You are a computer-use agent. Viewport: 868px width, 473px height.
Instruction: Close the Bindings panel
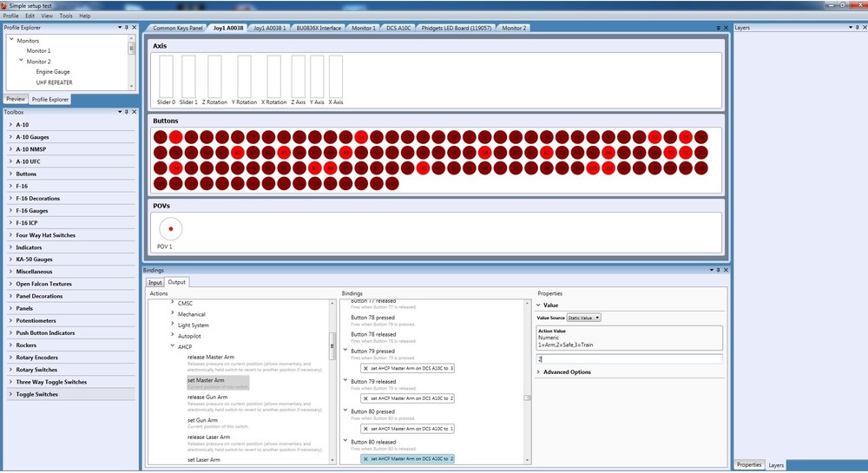click(x=725, y=270)
